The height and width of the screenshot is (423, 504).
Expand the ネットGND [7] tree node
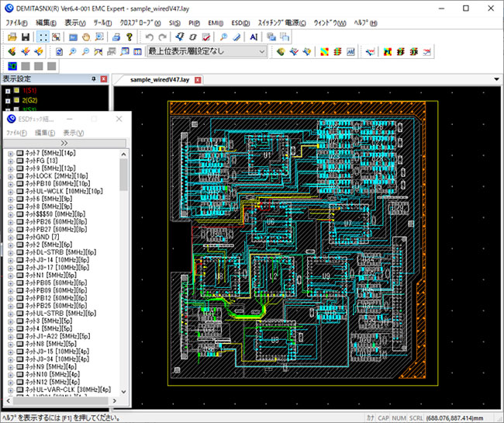pyautogui.click(x=10, y=236)
